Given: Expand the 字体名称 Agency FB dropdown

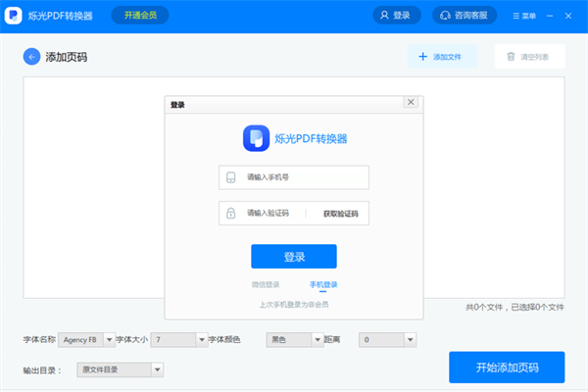Looking at the screenshot, I should (x=109, y=339).
